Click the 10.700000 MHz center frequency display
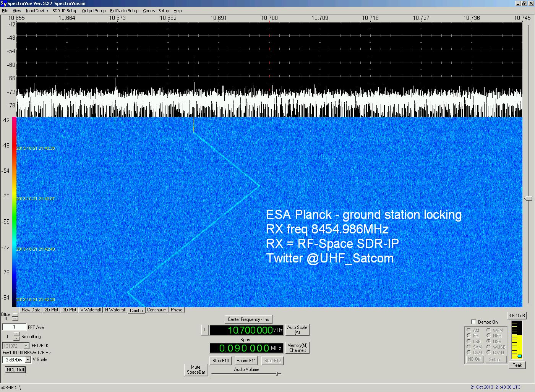The image size is (535, 392). pos(246,330)
